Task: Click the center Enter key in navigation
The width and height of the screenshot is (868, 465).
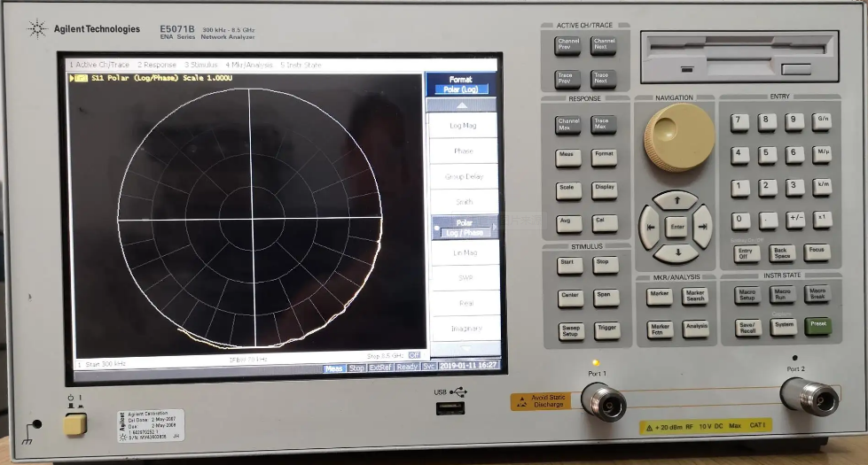Action: click(676, 228)
